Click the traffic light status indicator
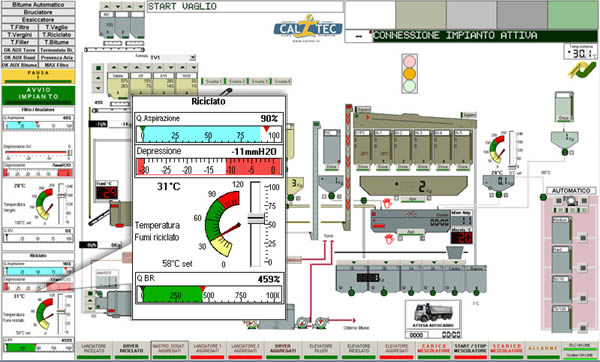 [x=409, y=73]
